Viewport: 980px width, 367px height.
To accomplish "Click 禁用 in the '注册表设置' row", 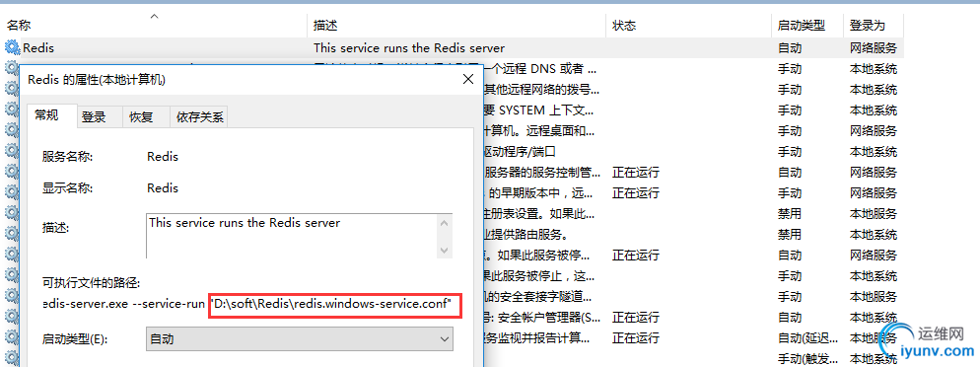I will [x=790, y=214].
